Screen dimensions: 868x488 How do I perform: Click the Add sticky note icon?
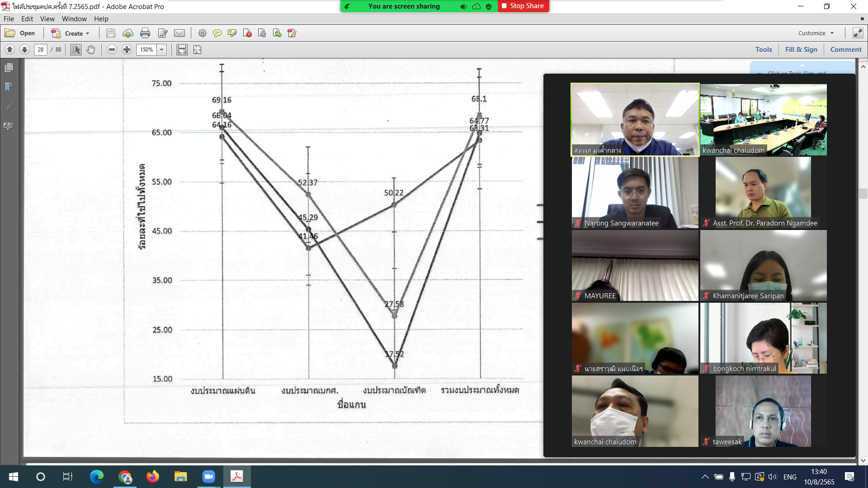(217, 33)
